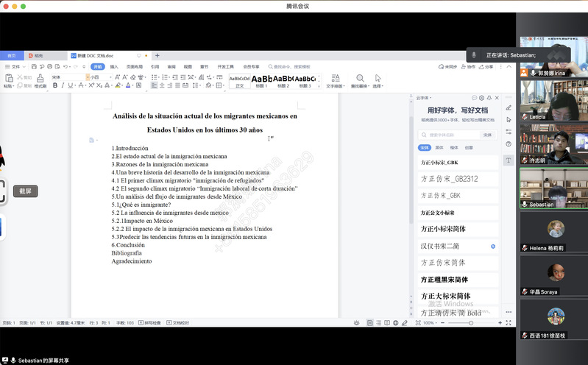Click the Paste clipboard icon
Screen dimensions: 588x365
9,78
